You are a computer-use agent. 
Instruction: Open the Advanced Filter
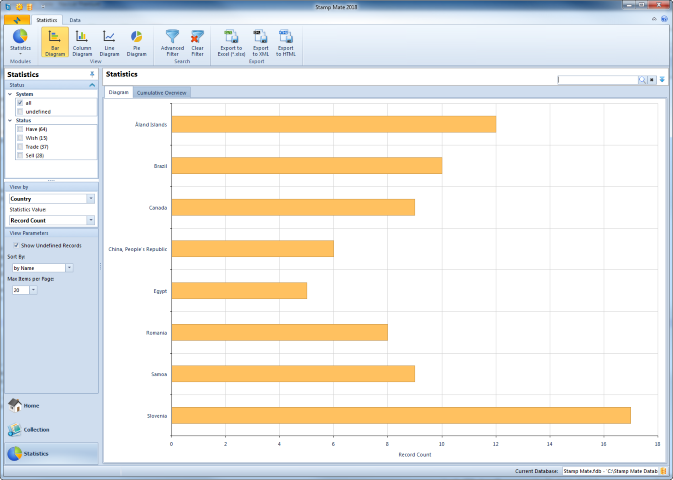tap(173, 42)
